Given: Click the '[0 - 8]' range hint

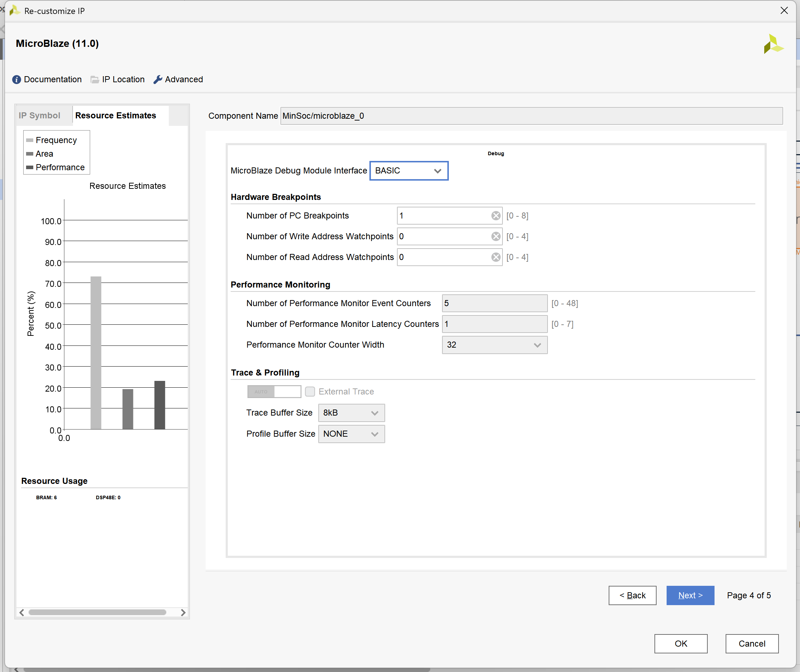Looking at the screenshot, I should pos(517,216).
